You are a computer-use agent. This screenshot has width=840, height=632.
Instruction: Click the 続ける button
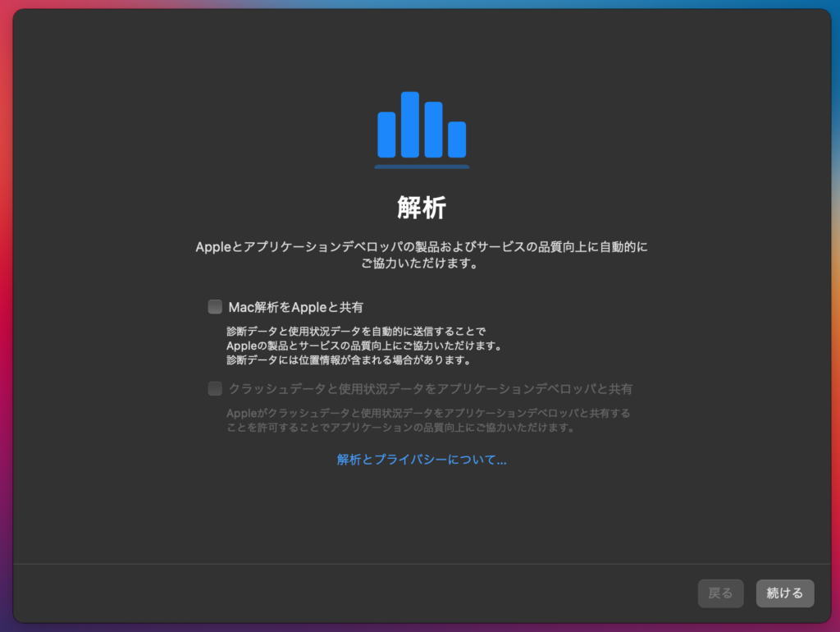tap(785, 593)
